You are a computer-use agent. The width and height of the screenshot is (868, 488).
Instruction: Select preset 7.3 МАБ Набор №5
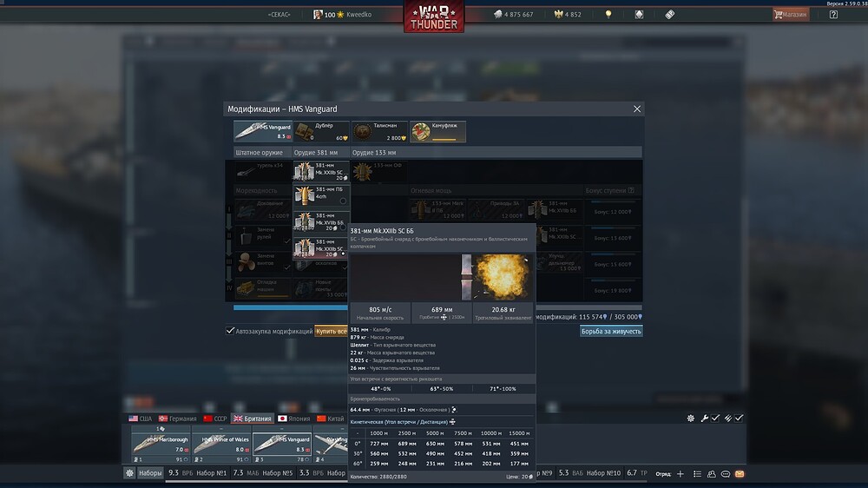click(263, 473)
